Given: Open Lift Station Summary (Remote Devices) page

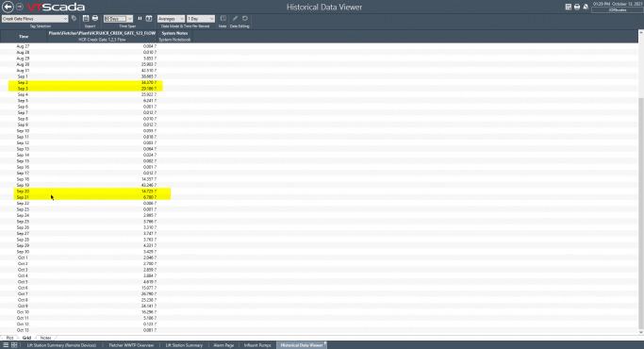Looking at the screenshot, I should point(61,345).
